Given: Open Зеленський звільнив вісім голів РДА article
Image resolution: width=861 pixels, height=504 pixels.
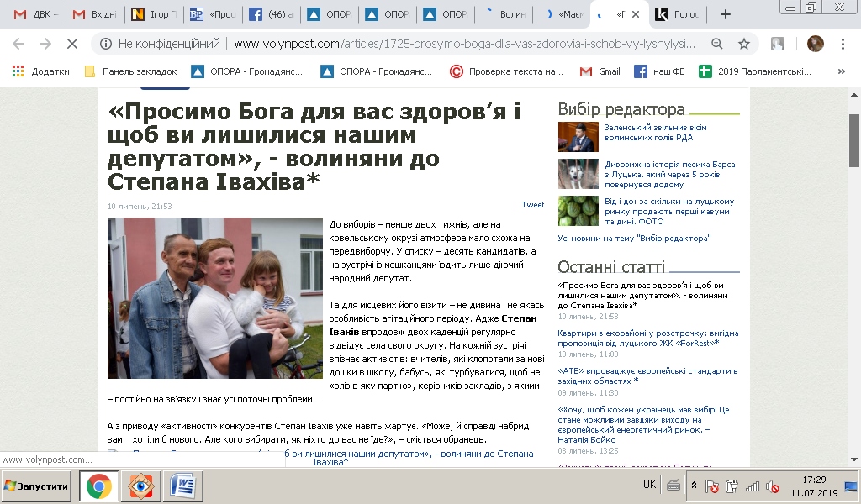Looking at the screenshot, I should point(656,132).
